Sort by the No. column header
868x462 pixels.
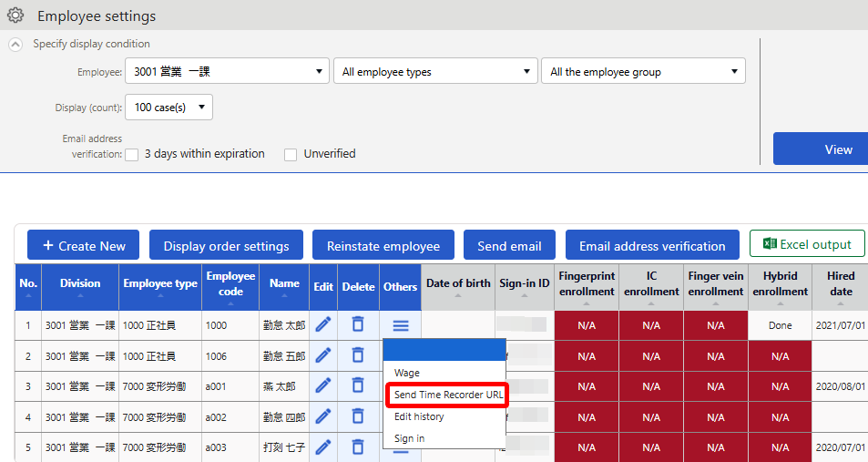[28, 287]
